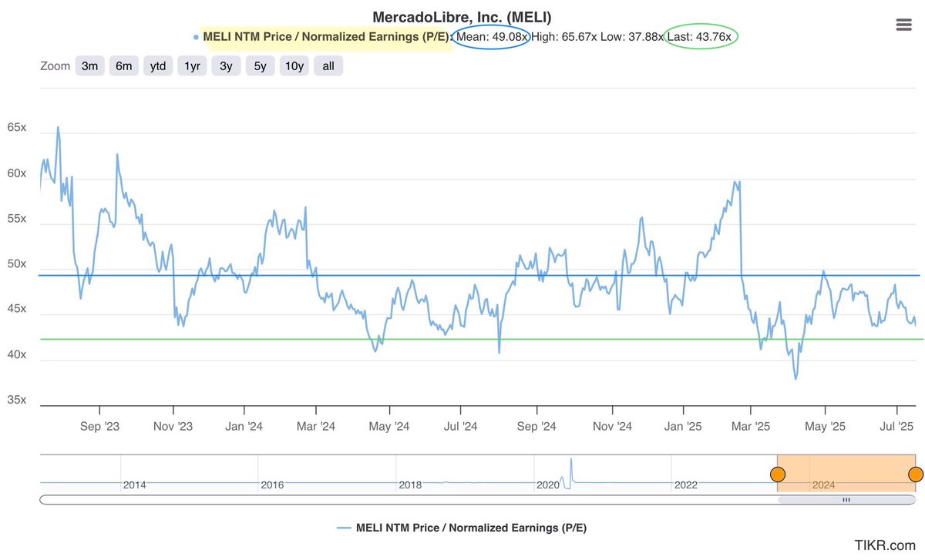This screenshot has height=560, width=925.
Task: Click the navigator scrollbar thumb with grip lines
Action: 846,500
